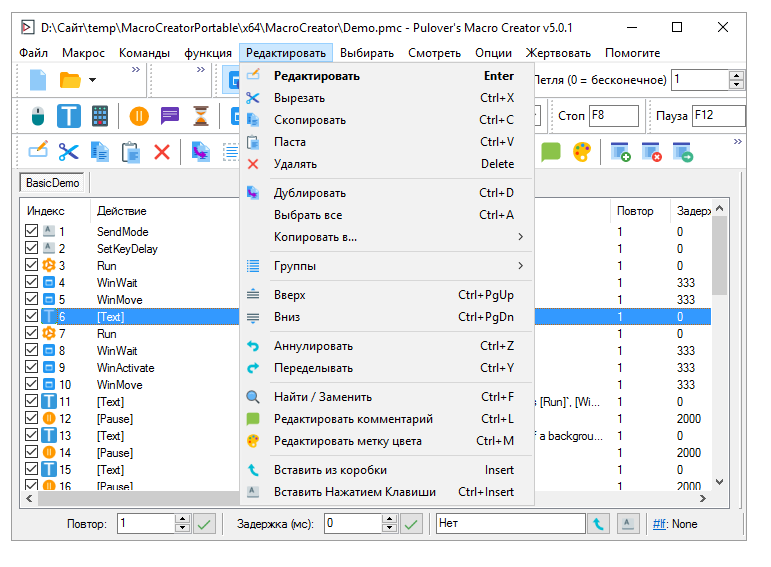Click the Стоп hotkey field F8

click(x=614, y=116)
